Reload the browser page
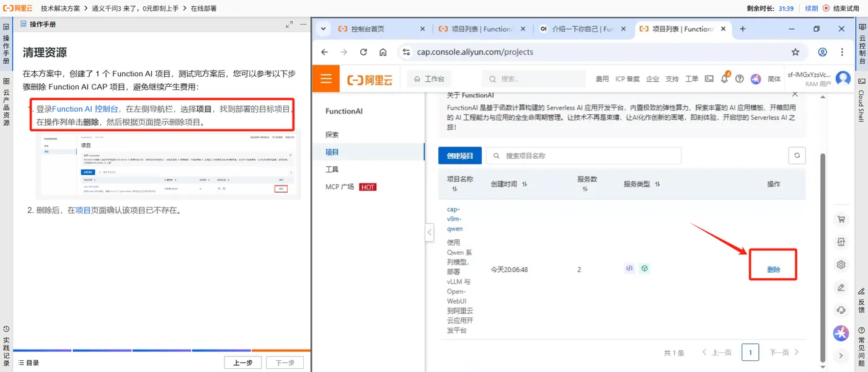This screenshot has height=372, width=868. 364,52
